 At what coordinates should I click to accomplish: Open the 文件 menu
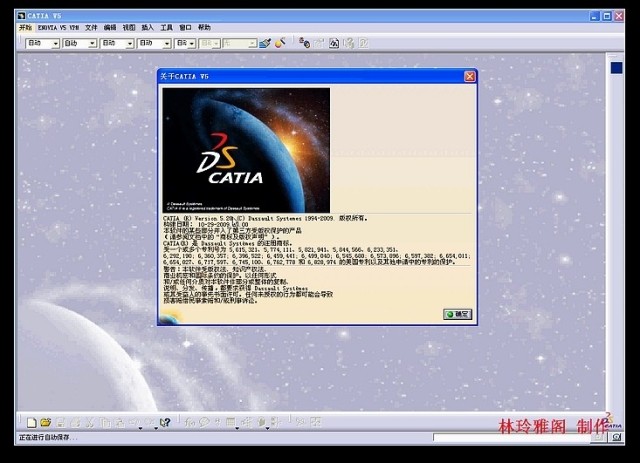click(91, 27)
